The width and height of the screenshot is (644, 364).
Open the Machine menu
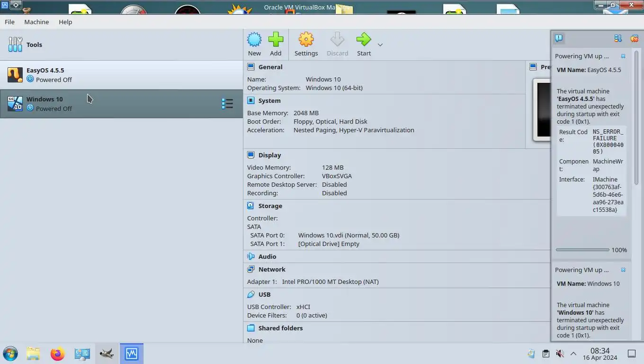pyautogui.click(x=36, y=22)
